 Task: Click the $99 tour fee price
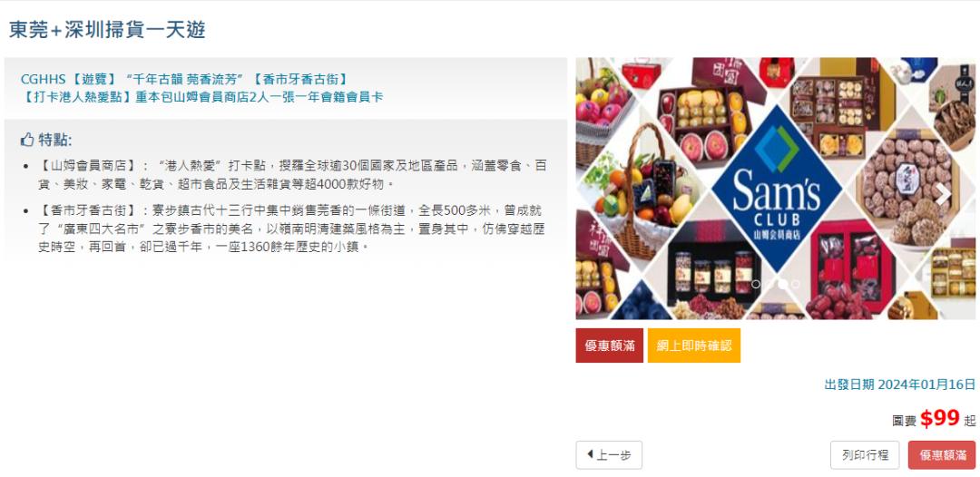(x=939, y=418)
